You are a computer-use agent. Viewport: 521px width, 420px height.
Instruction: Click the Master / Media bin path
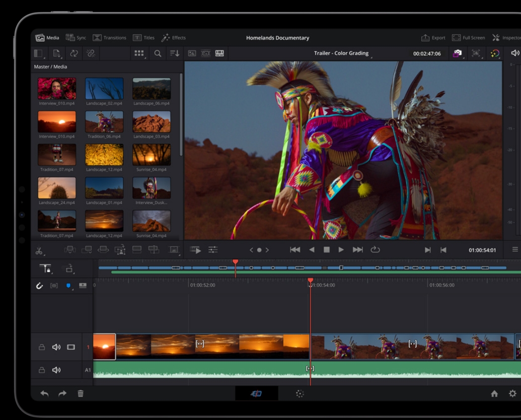coord(51,67)
